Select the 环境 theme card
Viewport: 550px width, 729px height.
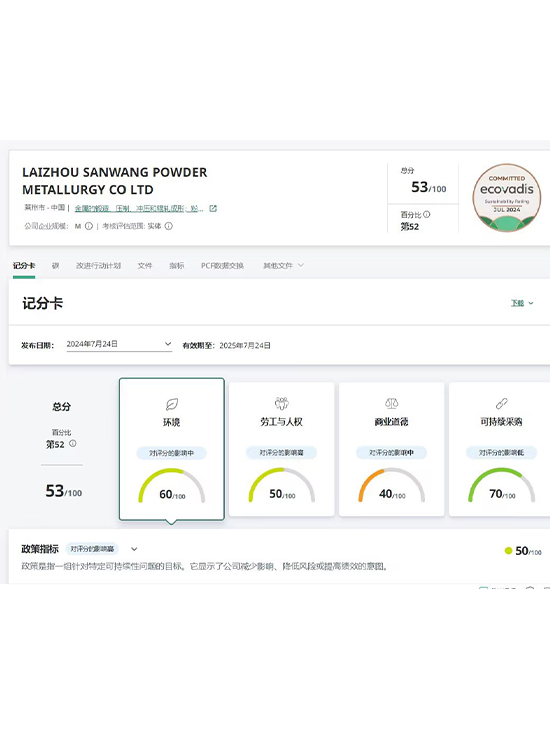172,449
